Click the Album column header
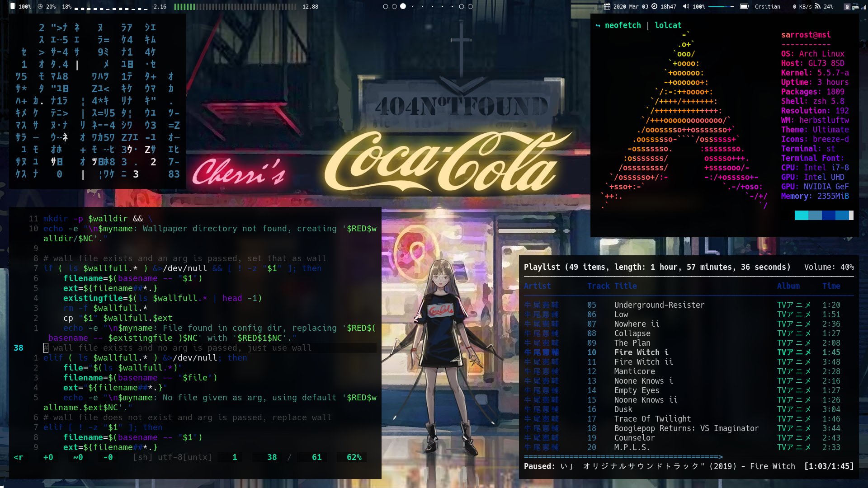Screen dimensions: 868x488 788,286
